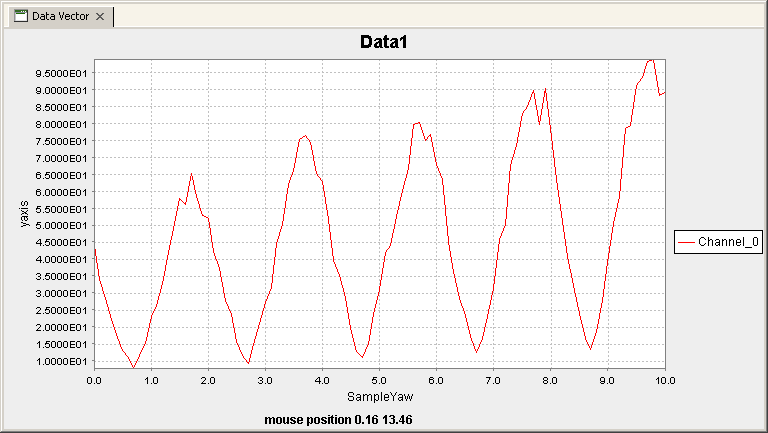This screenshot has height=433, width=768.
Task: Click the Data1 chart title
Action: (x=384, y=42)
